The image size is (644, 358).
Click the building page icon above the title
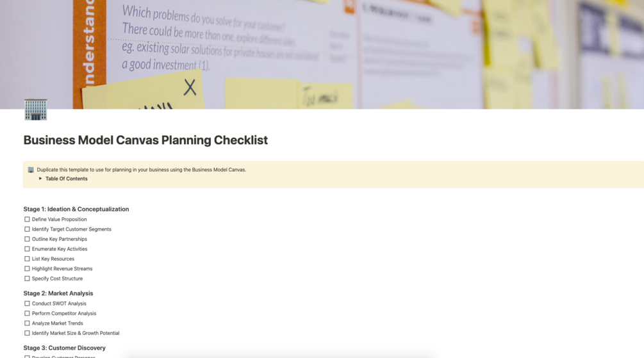tap(35, 110)
